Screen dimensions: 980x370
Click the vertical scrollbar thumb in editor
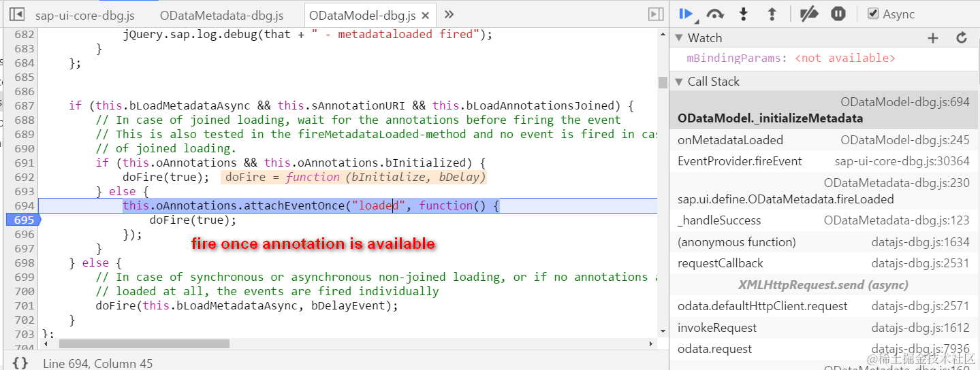pyautogui.click(x=662, y=82)
